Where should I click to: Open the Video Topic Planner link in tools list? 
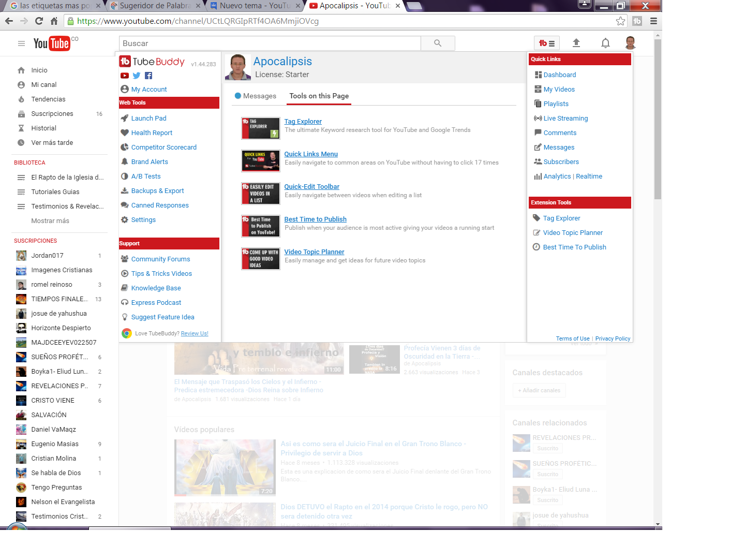pyautogui.click(x=314, y=252)
